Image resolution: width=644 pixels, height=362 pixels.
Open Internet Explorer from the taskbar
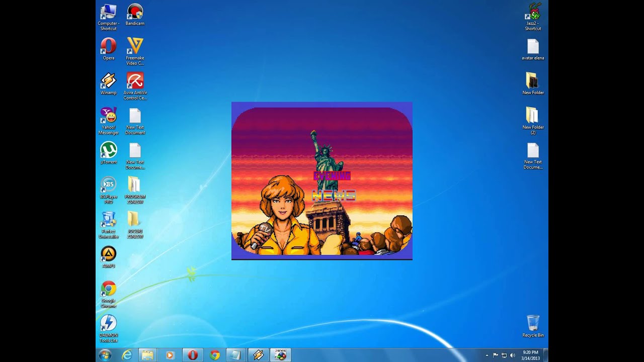pos(127,355)
